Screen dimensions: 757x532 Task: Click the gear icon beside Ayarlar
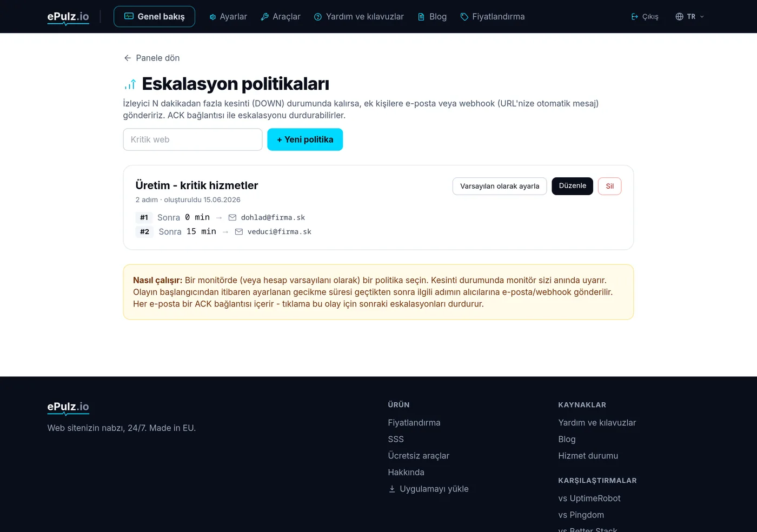click(213, 17)
